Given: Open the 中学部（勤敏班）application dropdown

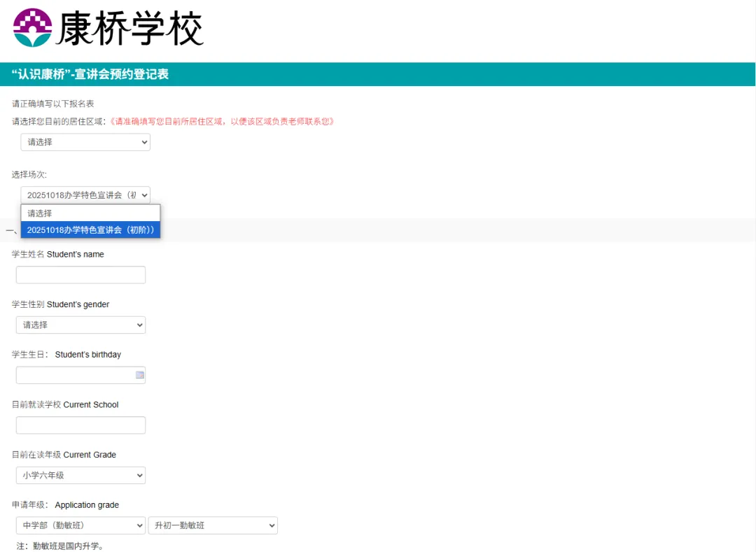Looking at the screenshot, I should (80, 525).
